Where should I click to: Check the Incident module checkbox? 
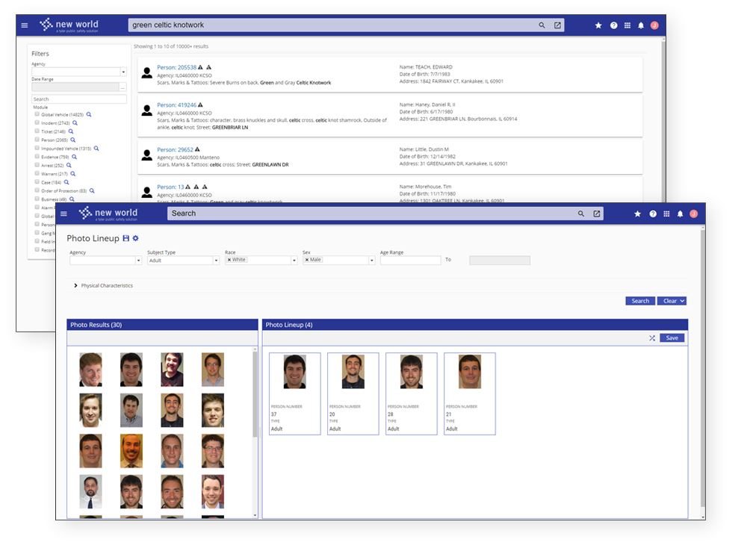pos(37,122)
